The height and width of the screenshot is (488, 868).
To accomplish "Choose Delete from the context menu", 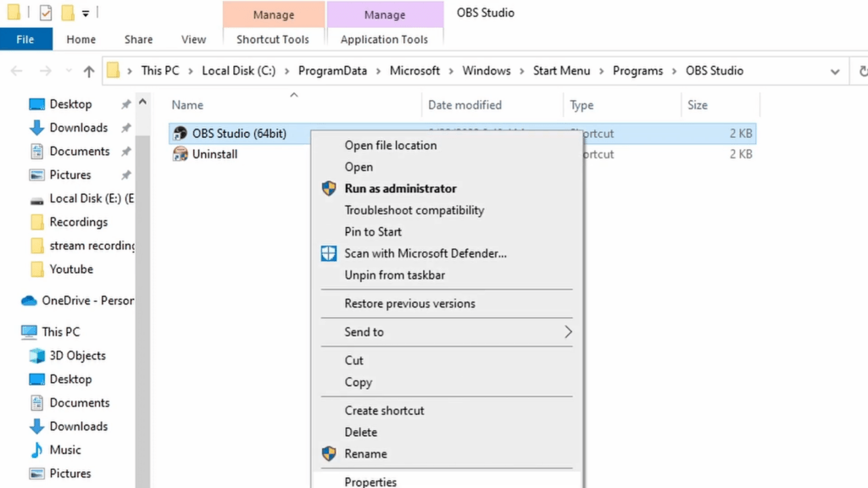I will click(x=360, y=432).
